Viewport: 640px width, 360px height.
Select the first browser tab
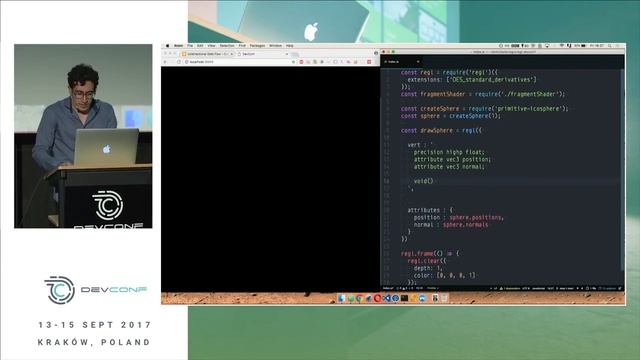[208, 54]
